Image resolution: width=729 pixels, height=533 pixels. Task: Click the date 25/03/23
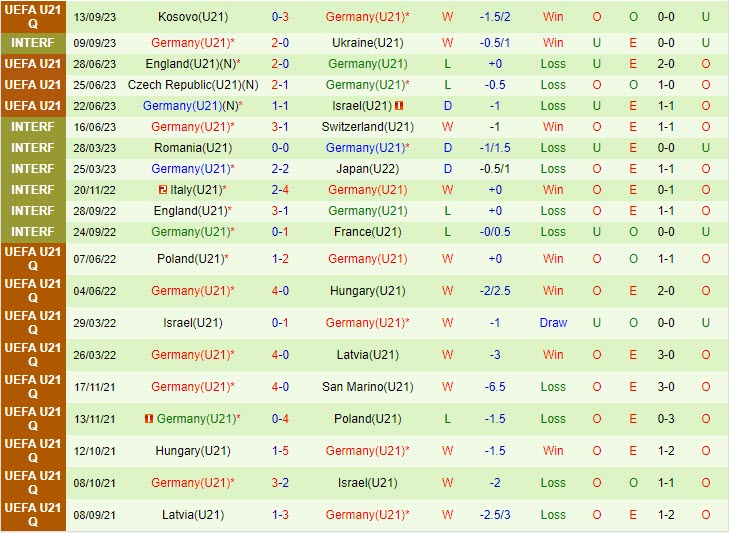click(94, 169)
